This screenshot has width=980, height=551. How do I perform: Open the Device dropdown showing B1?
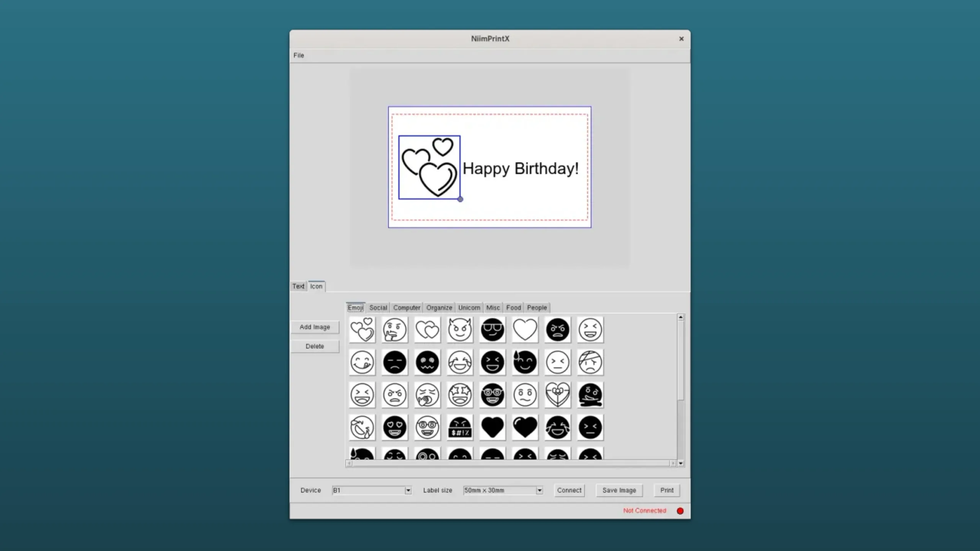(372, 490)
